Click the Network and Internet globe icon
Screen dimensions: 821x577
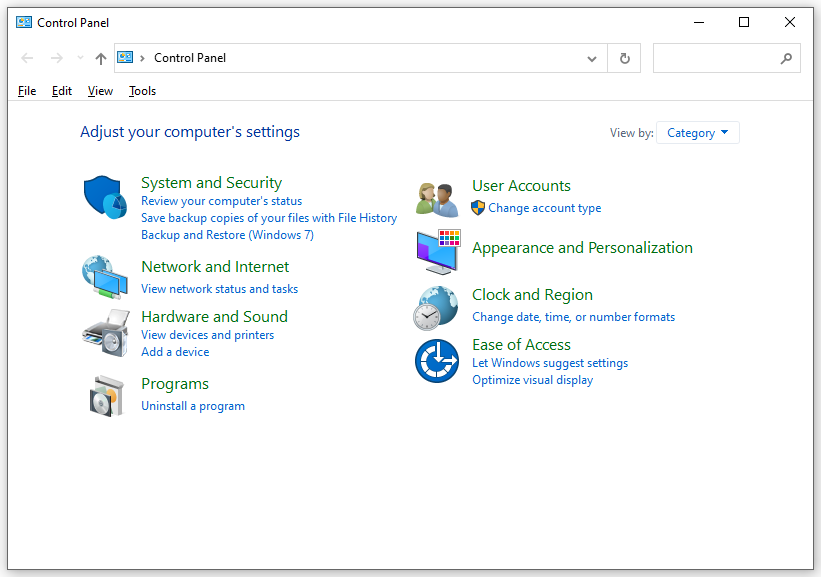[105, 277]
